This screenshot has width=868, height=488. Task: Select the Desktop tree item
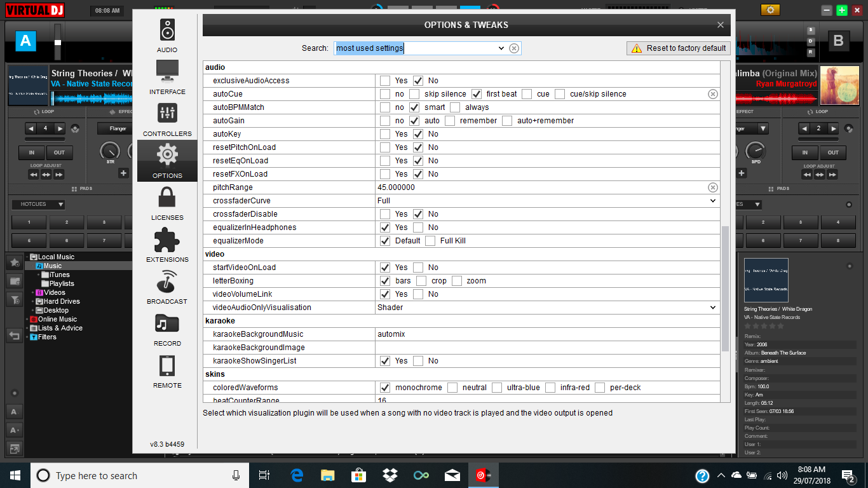coord(56,311)
